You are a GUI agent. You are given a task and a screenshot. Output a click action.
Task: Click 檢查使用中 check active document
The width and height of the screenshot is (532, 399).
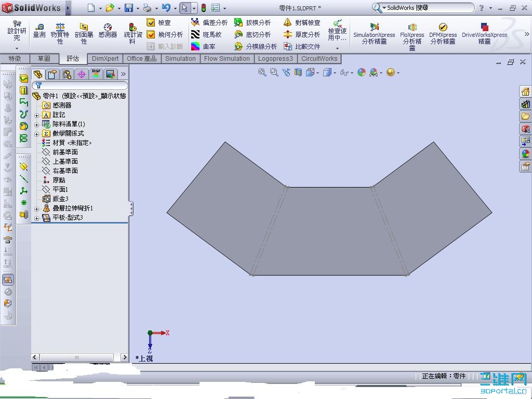point(337,33)
